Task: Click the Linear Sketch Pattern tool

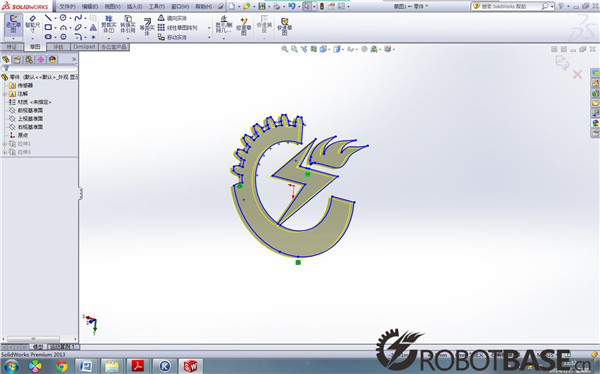Action: pyautogui.click(x=178, y=28)
